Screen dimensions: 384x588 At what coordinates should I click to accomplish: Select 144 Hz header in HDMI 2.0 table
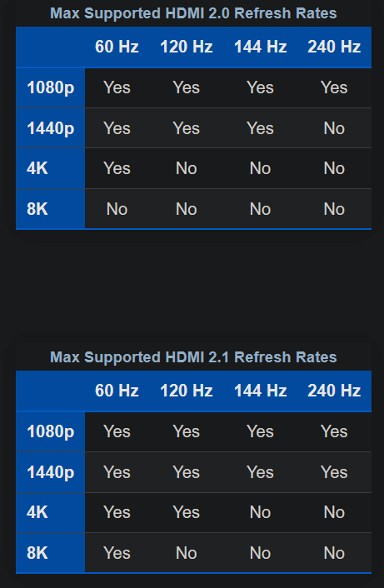click(260, 47)
